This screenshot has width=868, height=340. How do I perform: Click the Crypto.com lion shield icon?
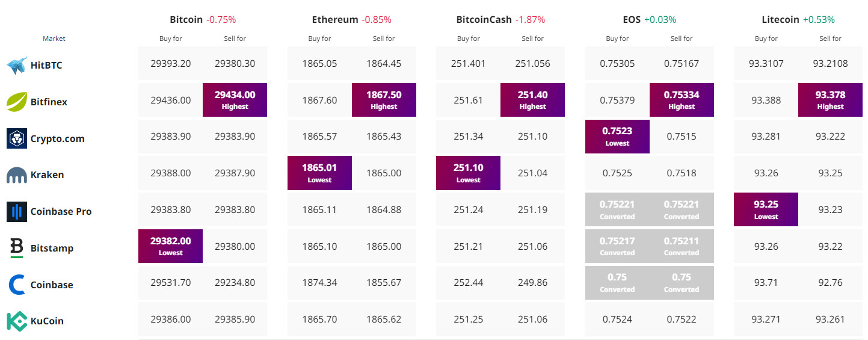tap(17, 138)
